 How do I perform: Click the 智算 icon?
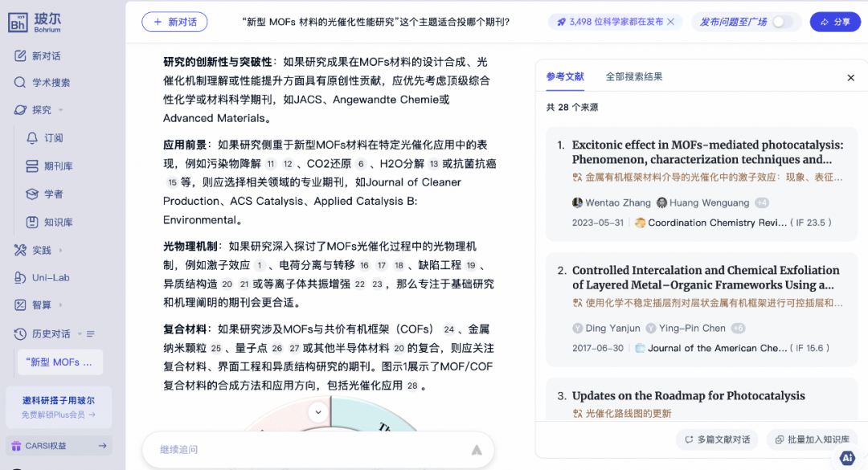(20, 305)
